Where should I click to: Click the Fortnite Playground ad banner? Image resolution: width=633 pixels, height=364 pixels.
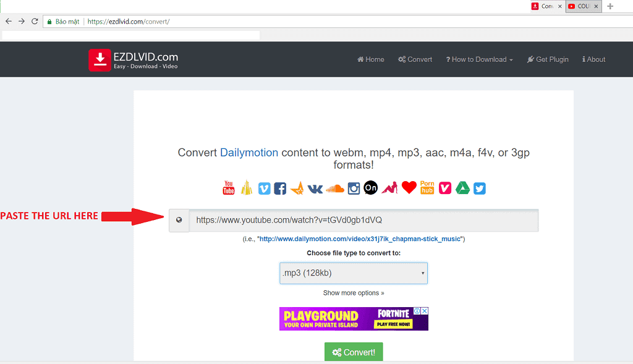(354, 319)
